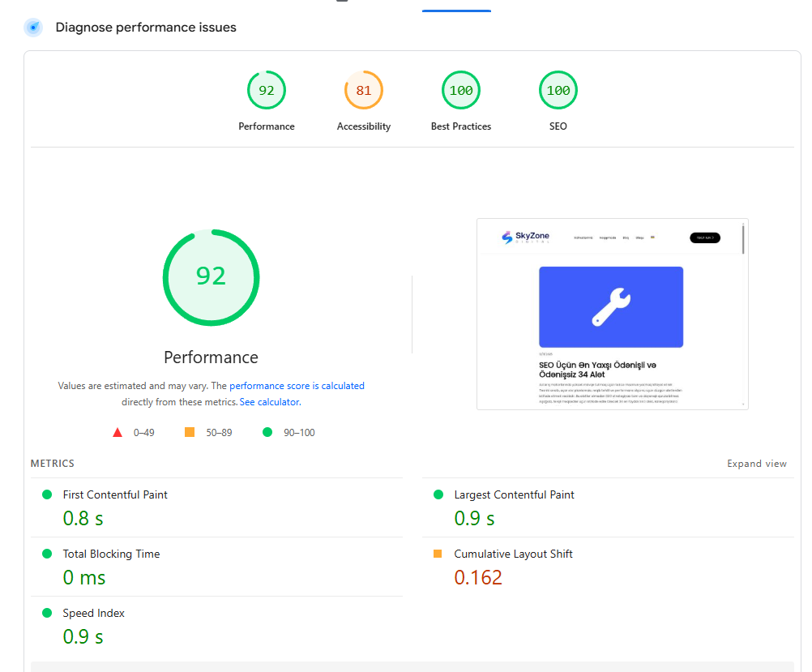Expand view of the metrics section

[756, 464]
